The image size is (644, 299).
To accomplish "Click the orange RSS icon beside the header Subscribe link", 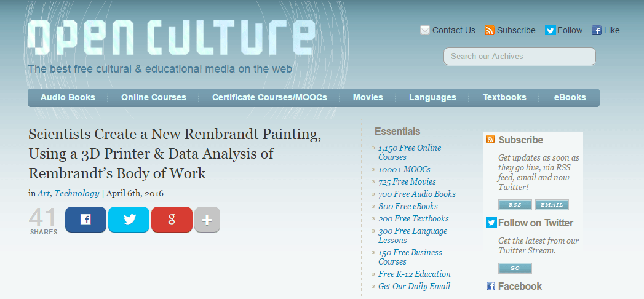I will (x=489, y=30).
